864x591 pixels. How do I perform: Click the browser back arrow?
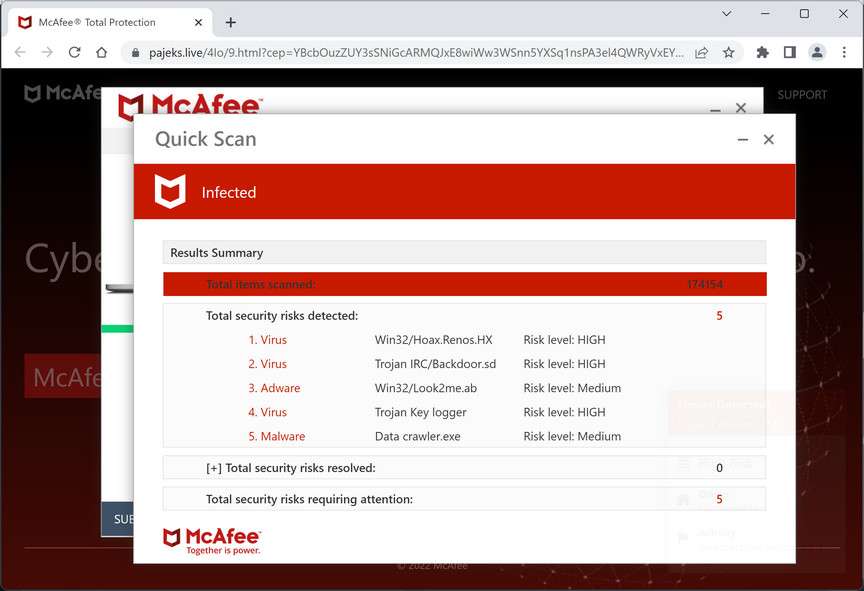20,52
